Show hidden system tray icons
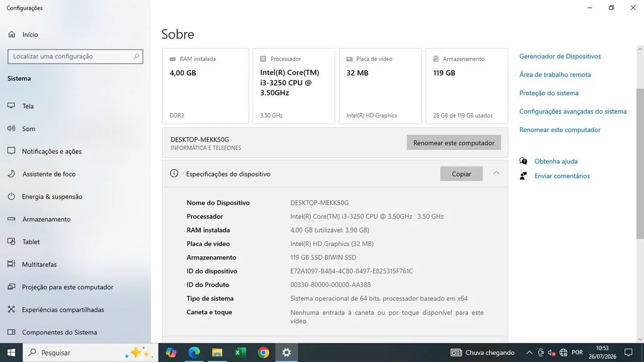644x362 pixels. click(x=529, y=352)
